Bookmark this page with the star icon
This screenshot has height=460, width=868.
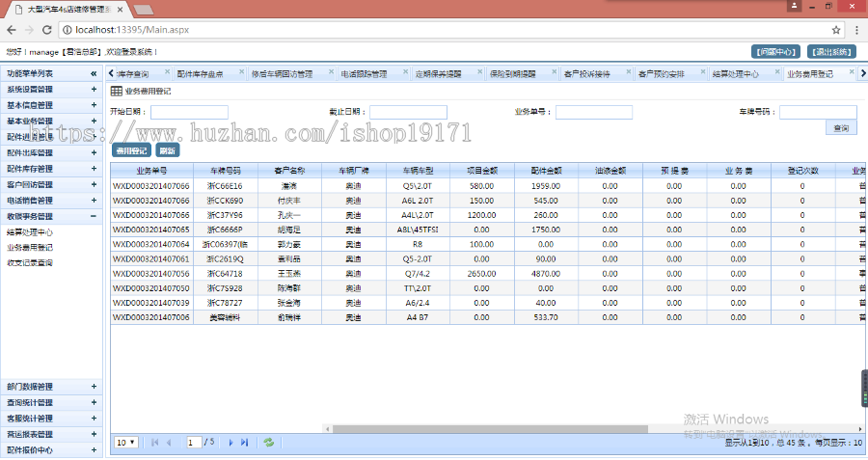pyautogui.click(x=835, y=30)
